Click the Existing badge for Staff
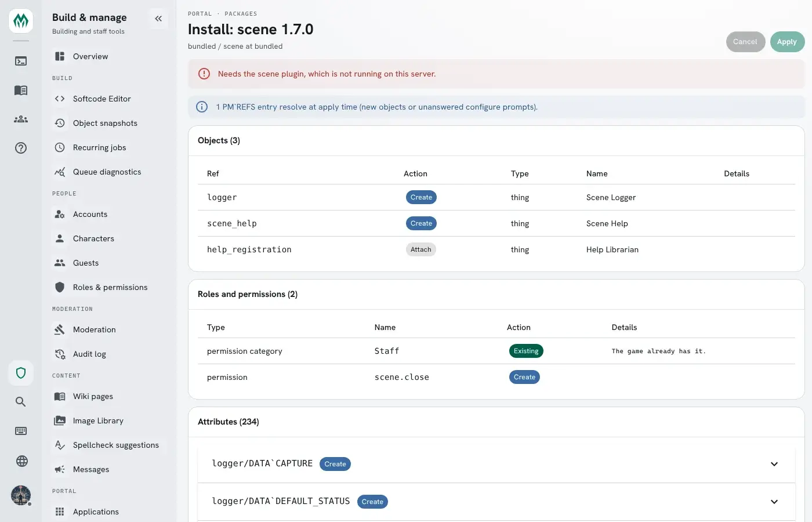 526,351
